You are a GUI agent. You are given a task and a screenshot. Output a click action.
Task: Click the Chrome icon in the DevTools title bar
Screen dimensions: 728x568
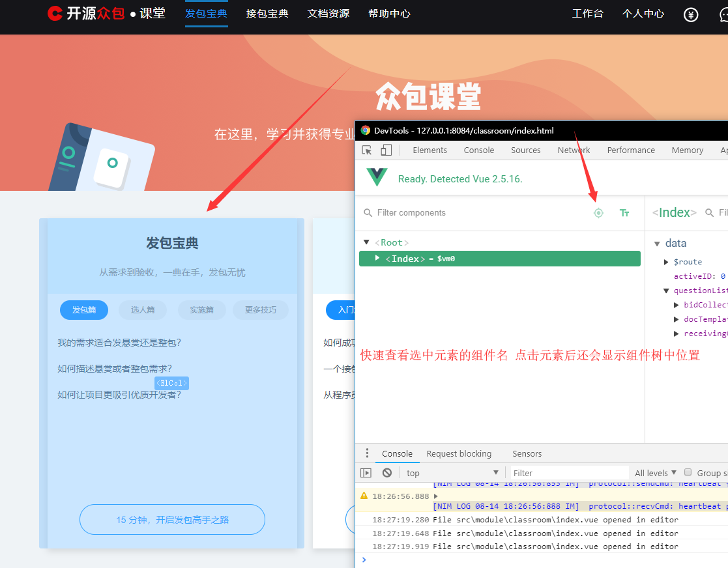pyautogui.click(x=366, y=130)
